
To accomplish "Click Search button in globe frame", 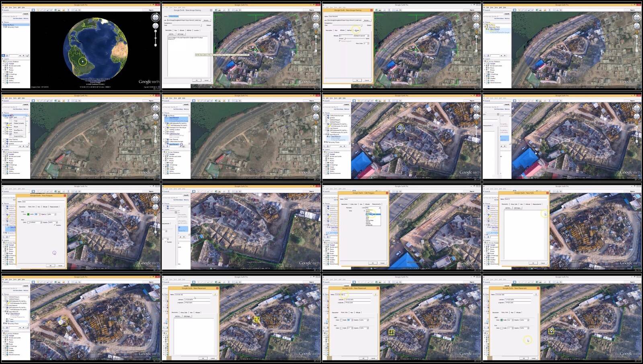I will pos(26,14).
